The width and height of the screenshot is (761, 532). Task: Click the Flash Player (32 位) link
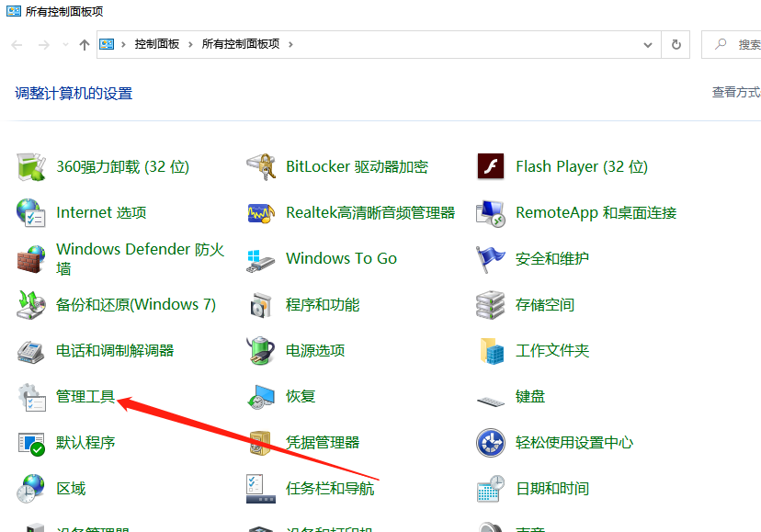582,167
